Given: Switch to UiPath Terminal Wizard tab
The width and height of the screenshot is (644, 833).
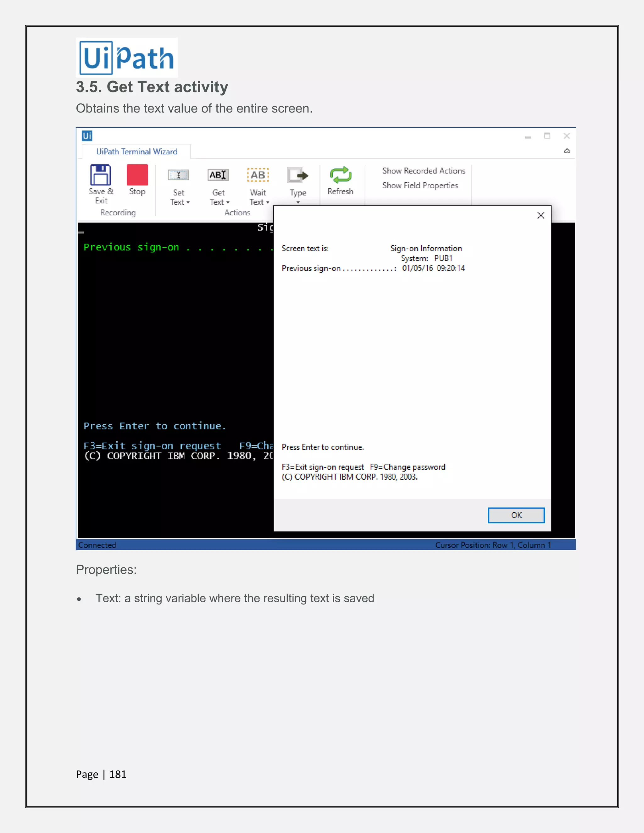Looking at the screenshot, I should [136, 152].
